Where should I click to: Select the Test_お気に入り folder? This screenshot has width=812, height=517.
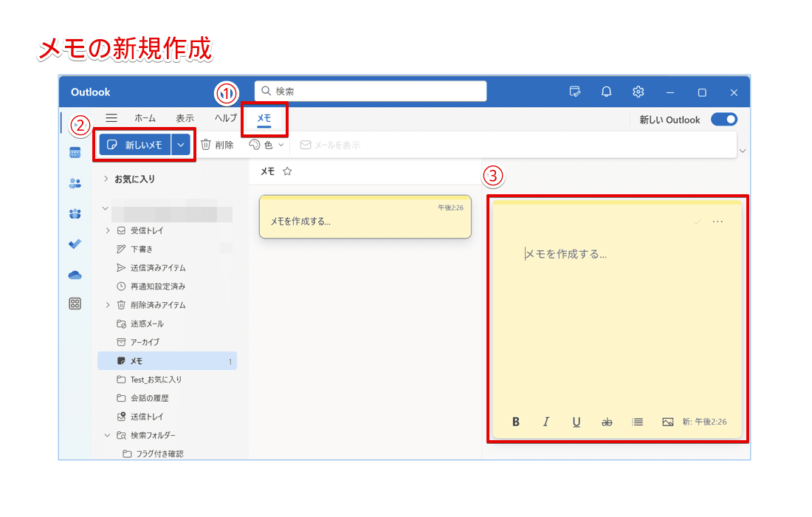pyautogui.click(x=167, y=380)
